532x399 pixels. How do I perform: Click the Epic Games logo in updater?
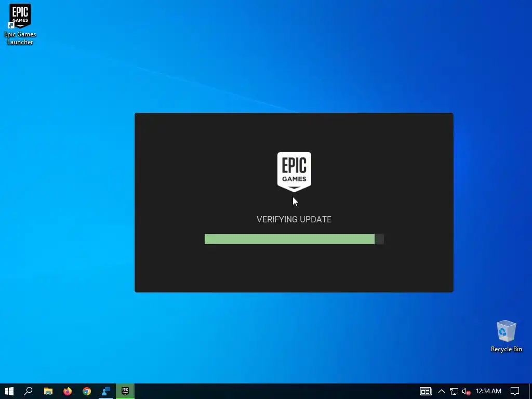point(294,171)
